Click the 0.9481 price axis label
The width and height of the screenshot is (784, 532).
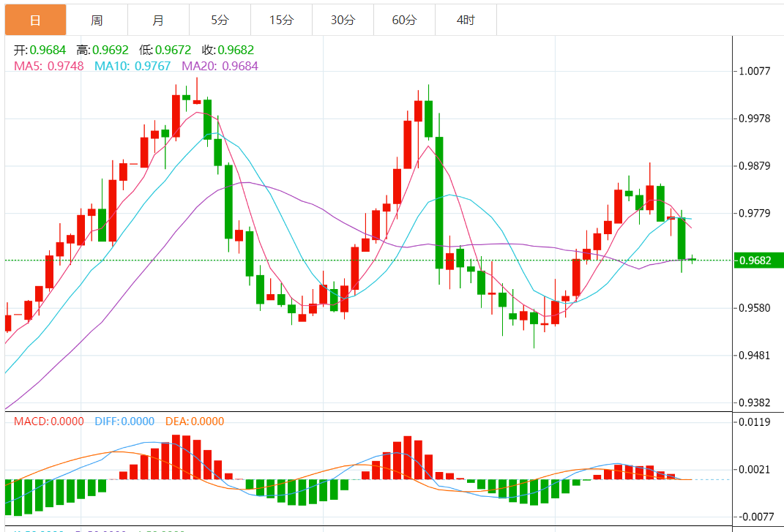pyautogui.click(x=755, y=356)
